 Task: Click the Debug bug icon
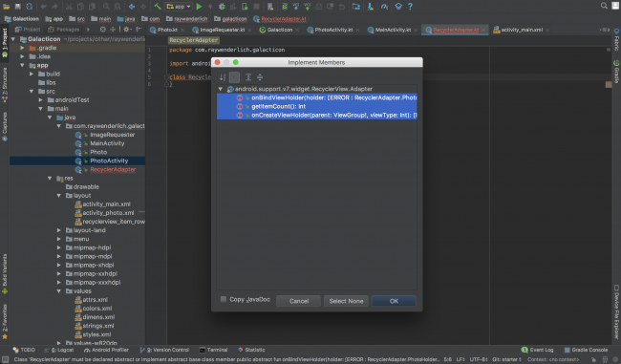click(222, 7)
